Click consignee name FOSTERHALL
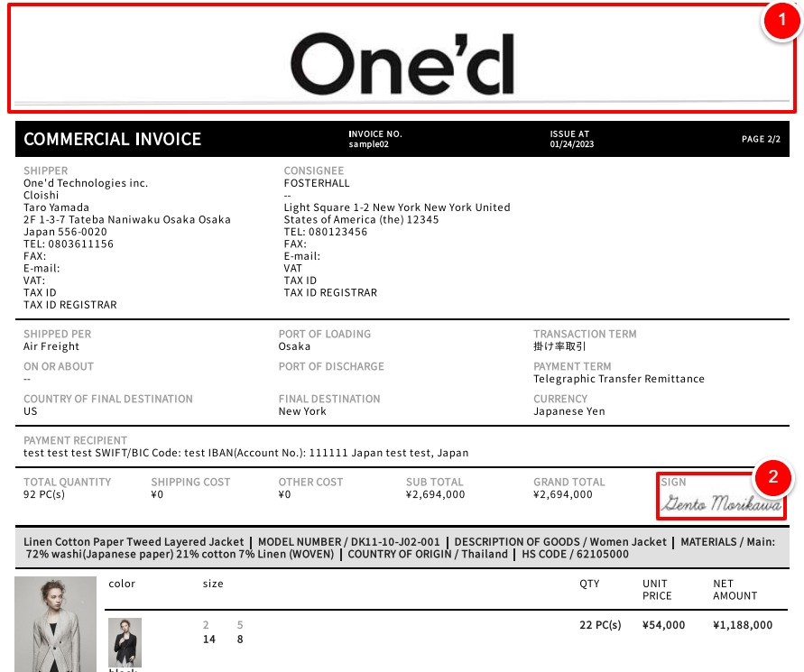The height and width of the screenshot is (672, 804). point(317,183)
